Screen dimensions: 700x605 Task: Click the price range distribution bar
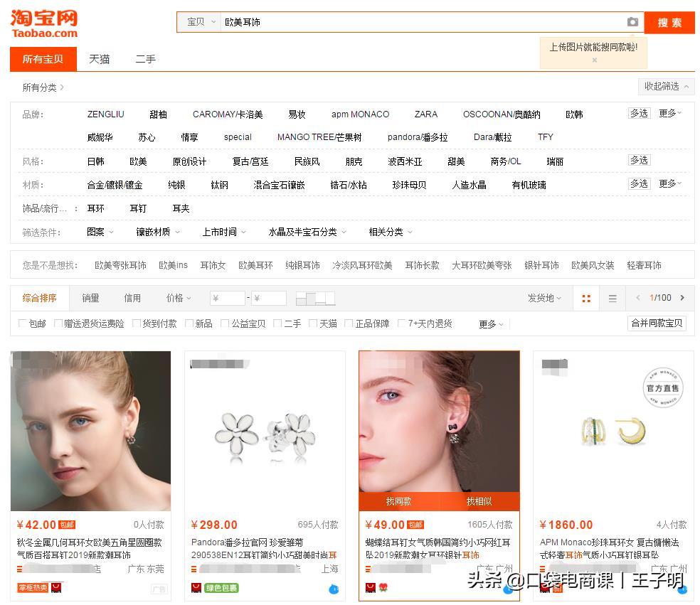coord(315,299)
